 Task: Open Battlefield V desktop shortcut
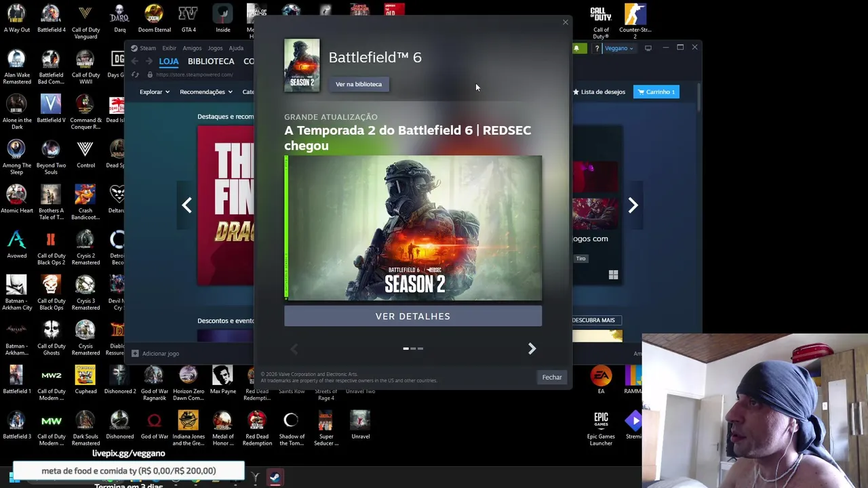pyautogui.click(x=51, y=108)
